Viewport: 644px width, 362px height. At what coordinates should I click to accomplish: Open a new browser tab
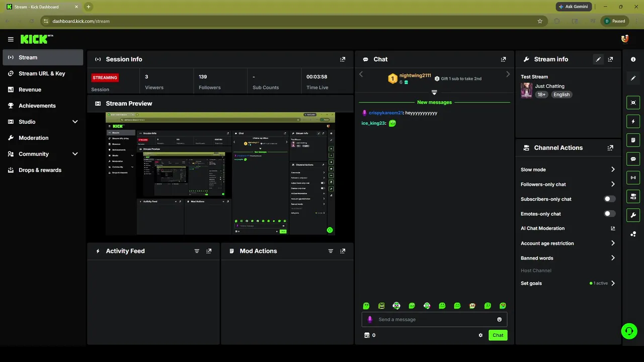point(89,7)
